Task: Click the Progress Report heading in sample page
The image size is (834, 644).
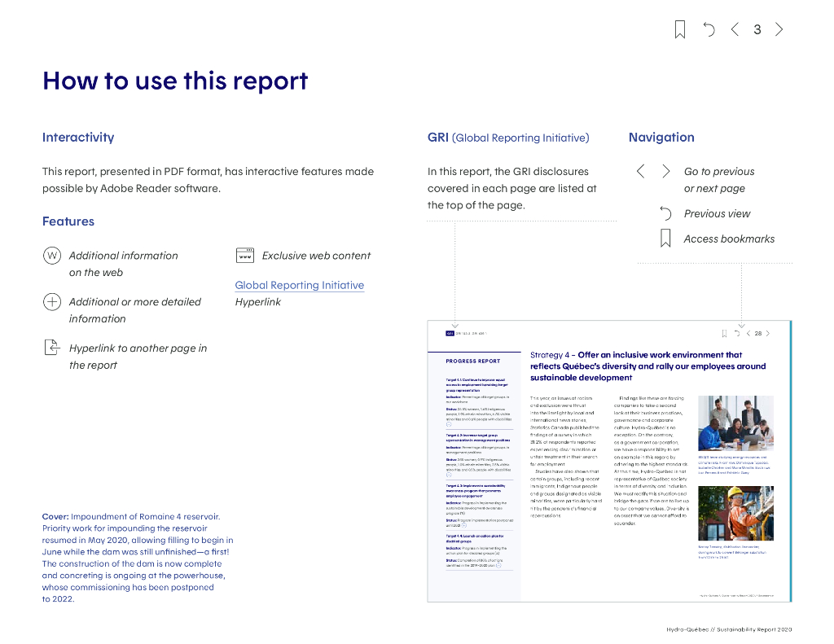Action: (x=472, y=361)
